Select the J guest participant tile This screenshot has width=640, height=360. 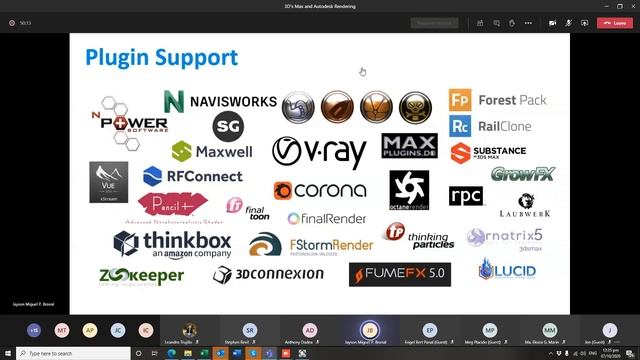coord(609,331)
